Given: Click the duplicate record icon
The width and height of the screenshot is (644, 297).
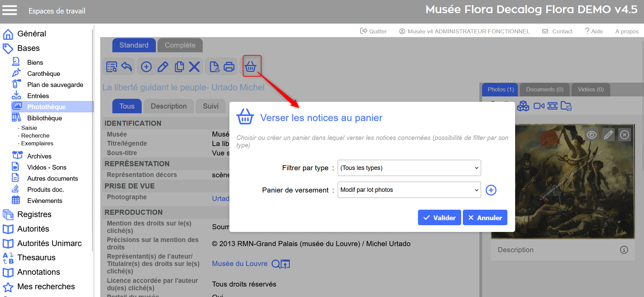Looking at the screenshot, I should 179,67.
